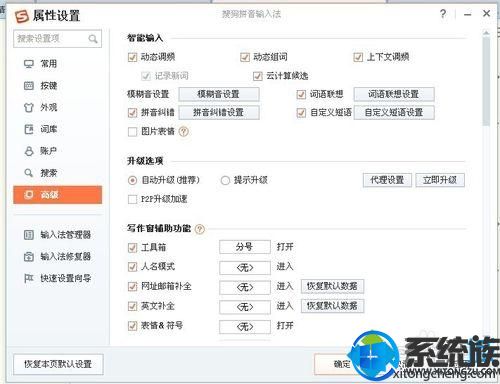Toggle the 拼音纠错 checkbox
This screenshot has width=500, height=384.
coord(132,113)
